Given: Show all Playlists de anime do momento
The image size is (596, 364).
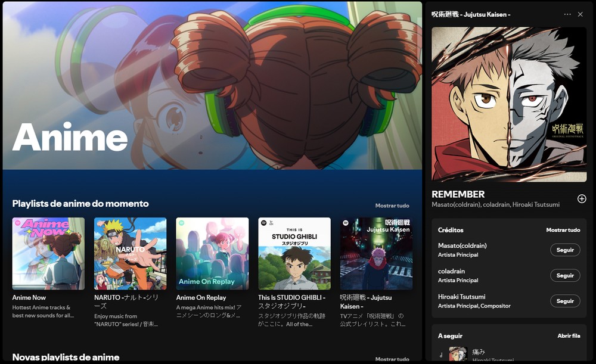Looking at the screenshot, I should click(x=392, y=206).
